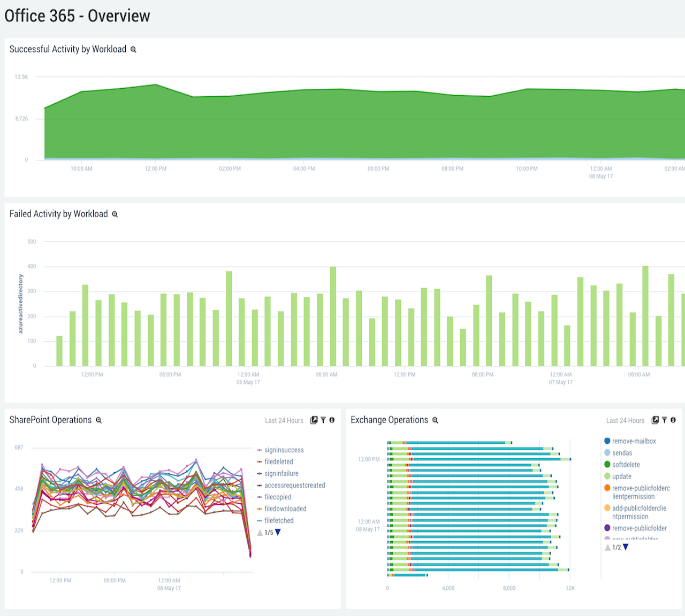
Task: Click the 13.5K y-axis value
Action: (21, 77)
